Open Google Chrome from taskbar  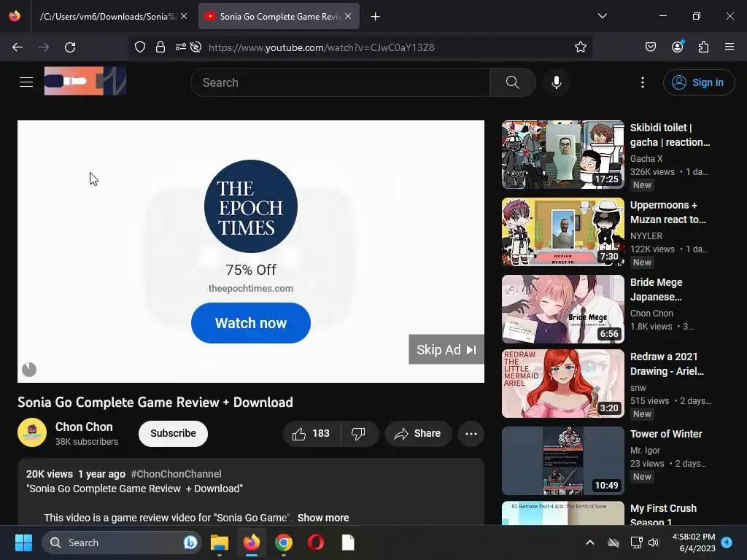[x=284, y=542]
